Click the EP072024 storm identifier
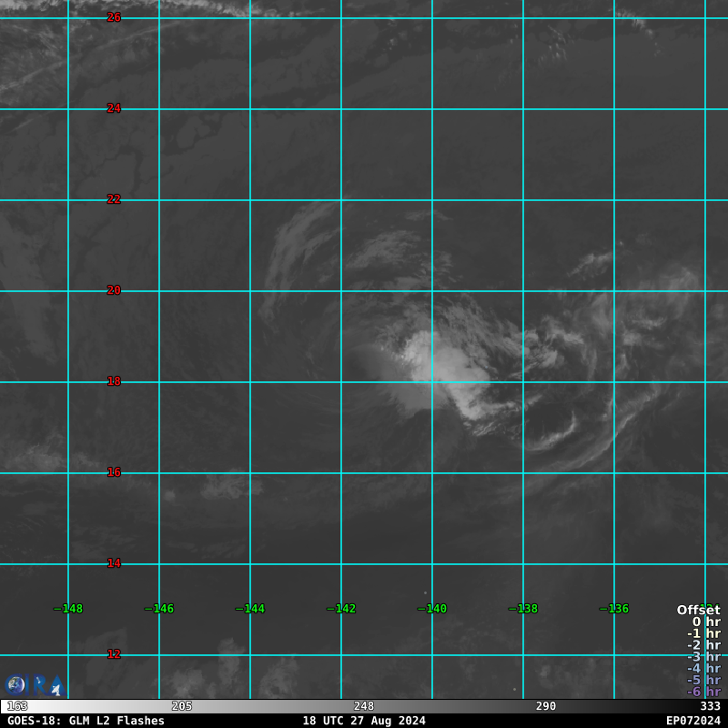The width and height of the screenshot is (728, 728). click(x=693, y=721)
